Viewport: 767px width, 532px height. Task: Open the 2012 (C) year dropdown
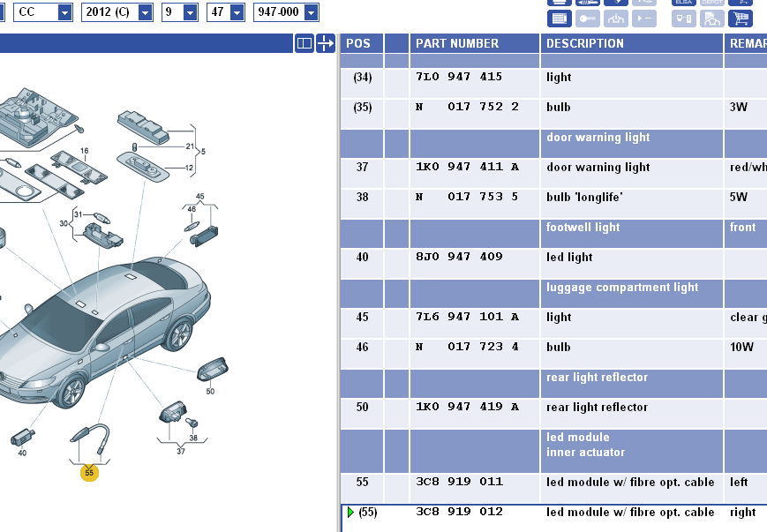tap(145, 12)
